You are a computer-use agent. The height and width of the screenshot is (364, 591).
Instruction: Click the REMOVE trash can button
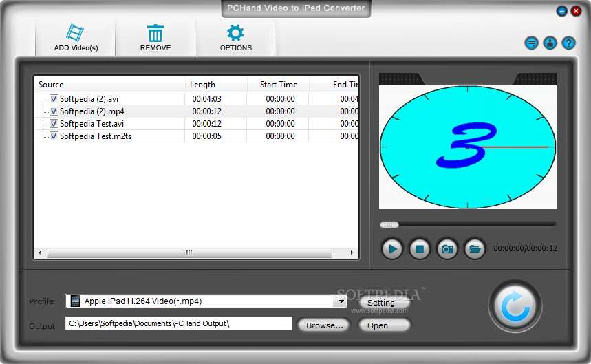pyautogui.click(x=155, y=38)
